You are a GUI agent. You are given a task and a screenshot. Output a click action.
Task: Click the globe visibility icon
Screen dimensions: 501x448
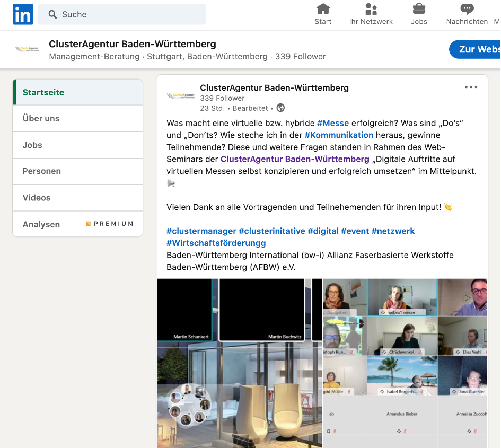pyautogui.click(x=280, y=108)
